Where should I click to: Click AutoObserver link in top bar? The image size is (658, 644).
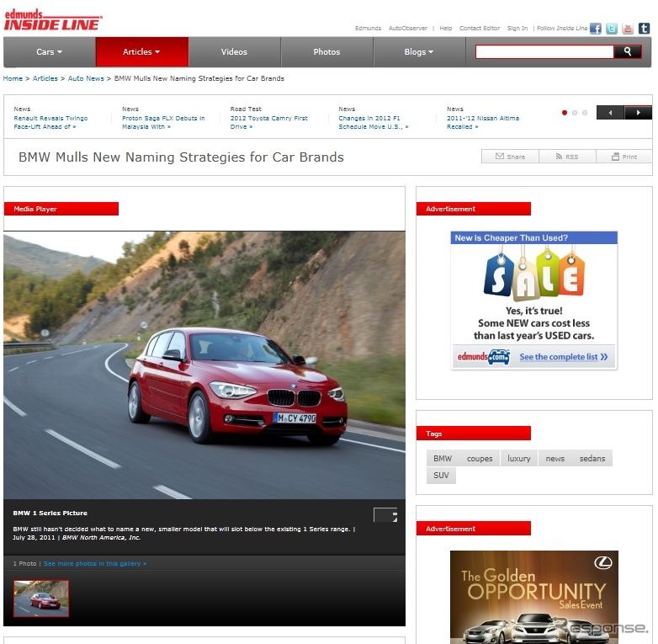tap(407, 28)
